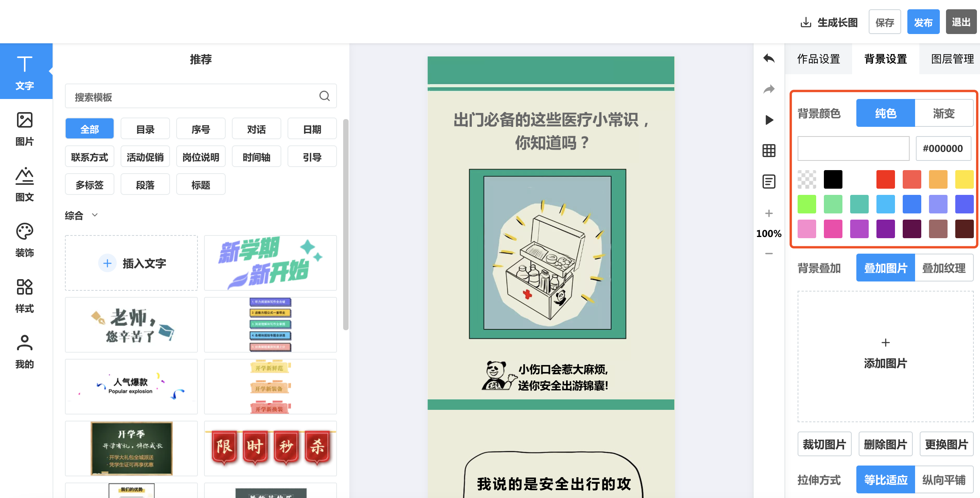This screenshot has height=498, width=980.
Task: Click the #000000 hex color field
Action: (943, 148)
